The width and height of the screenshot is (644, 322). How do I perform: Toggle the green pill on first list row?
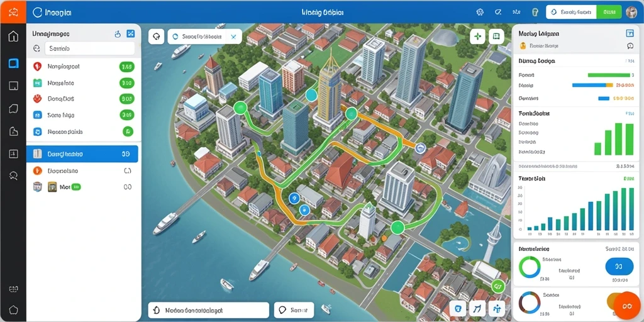coord(126,66)
